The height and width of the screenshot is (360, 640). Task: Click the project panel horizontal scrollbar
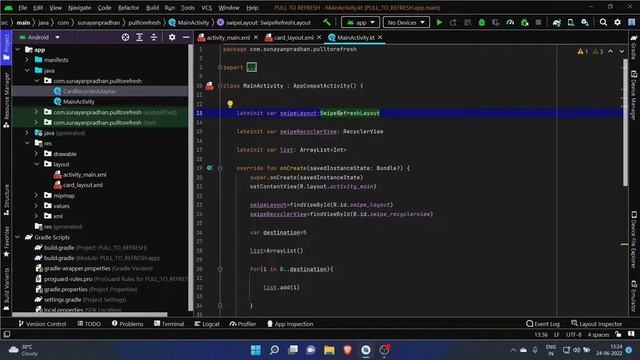(x=90, y=314)
